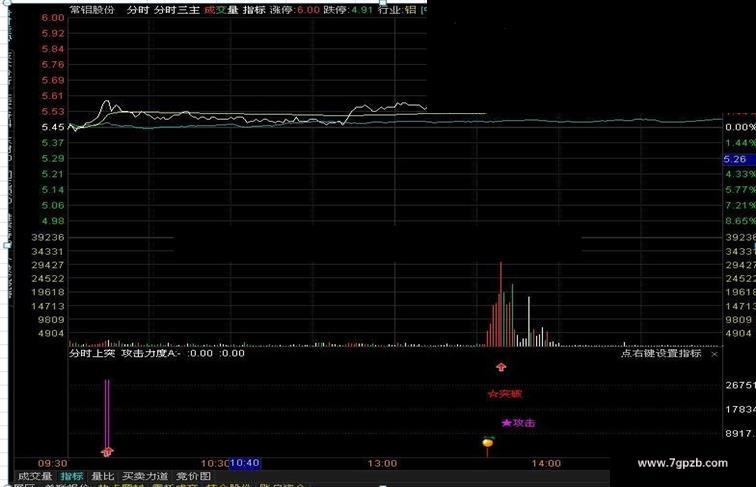This screenshot has height=487, width=756.
Task: Click the tall purple spike in indicator panel
Action: [x=107, y=413]
